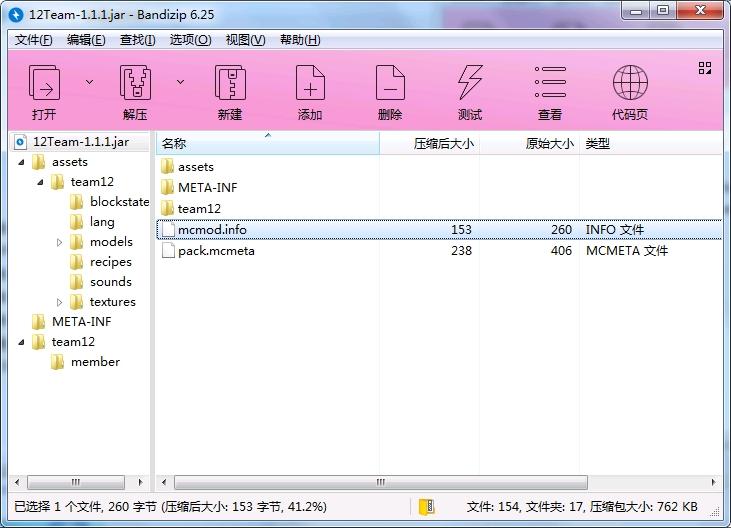Select the sounds folder in tree
The width and height of the screenshot is (731, 528).
111,282
